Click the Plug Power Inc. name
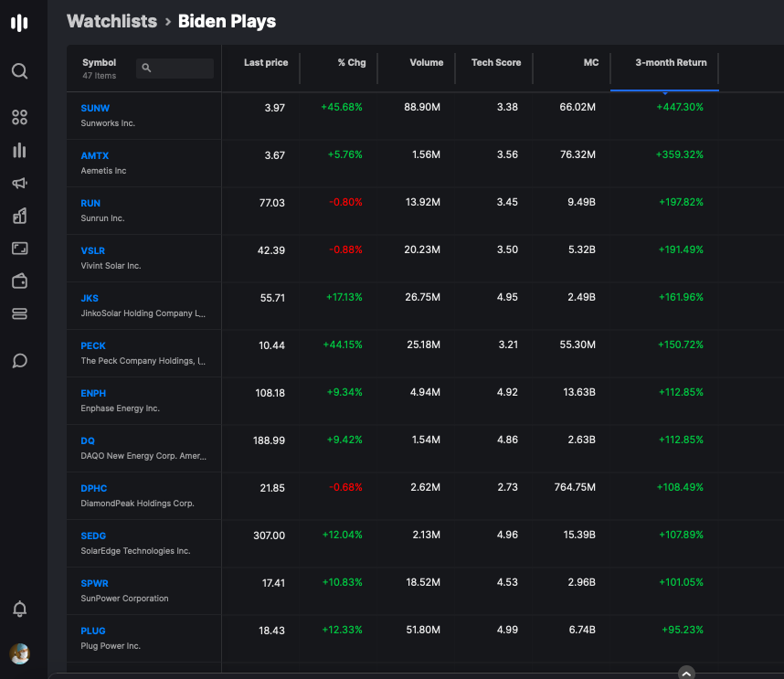 (111, 645)
